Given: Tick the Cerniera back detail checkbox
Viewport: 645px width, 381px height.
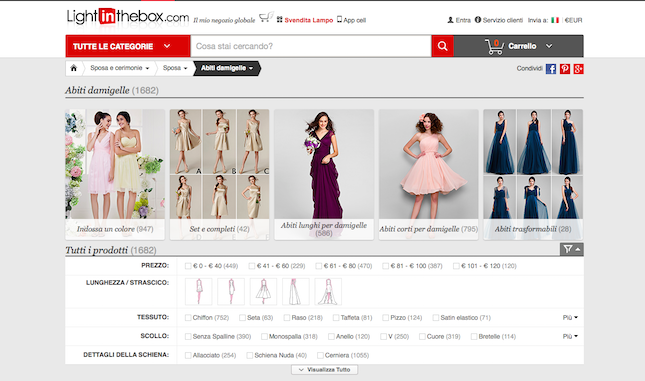Looking at the screenshot, I should click(320, 355).
